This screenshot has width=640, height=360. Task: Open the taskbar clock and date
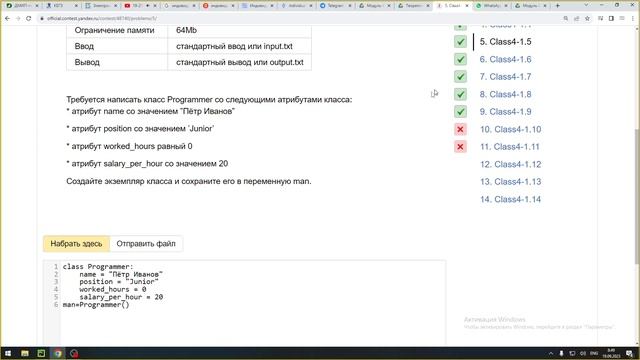[611, 353]
